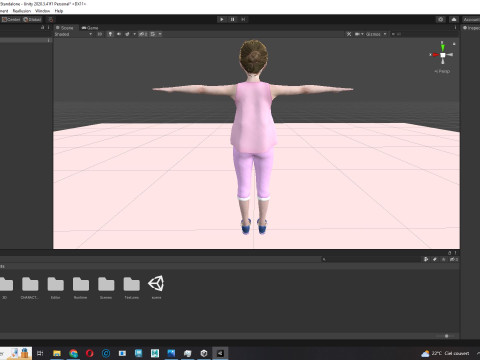This screenshot has width=480, height=360.
Task: Select the Textures folder
Action: pos(132,288)
